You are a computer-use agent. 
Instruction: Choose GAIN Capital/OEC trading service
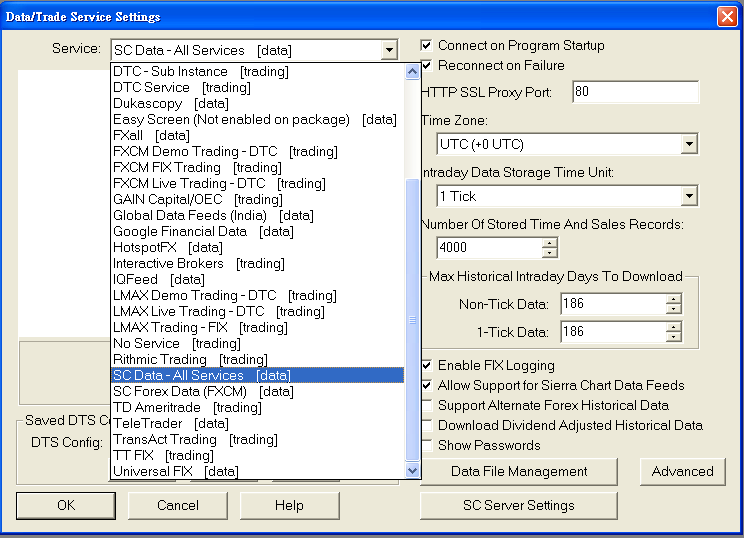click(x=258, y=199)
